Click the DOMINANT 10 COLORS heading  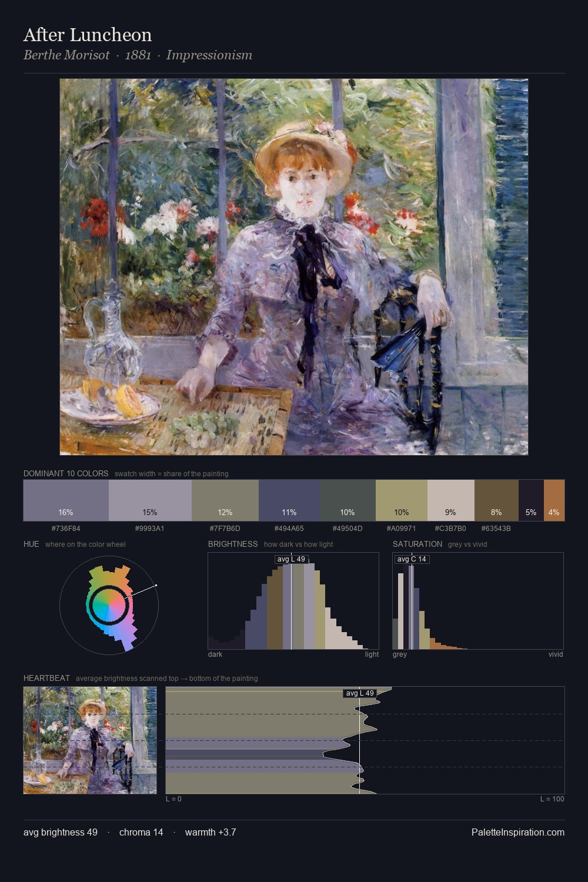[x=66, y=473]
